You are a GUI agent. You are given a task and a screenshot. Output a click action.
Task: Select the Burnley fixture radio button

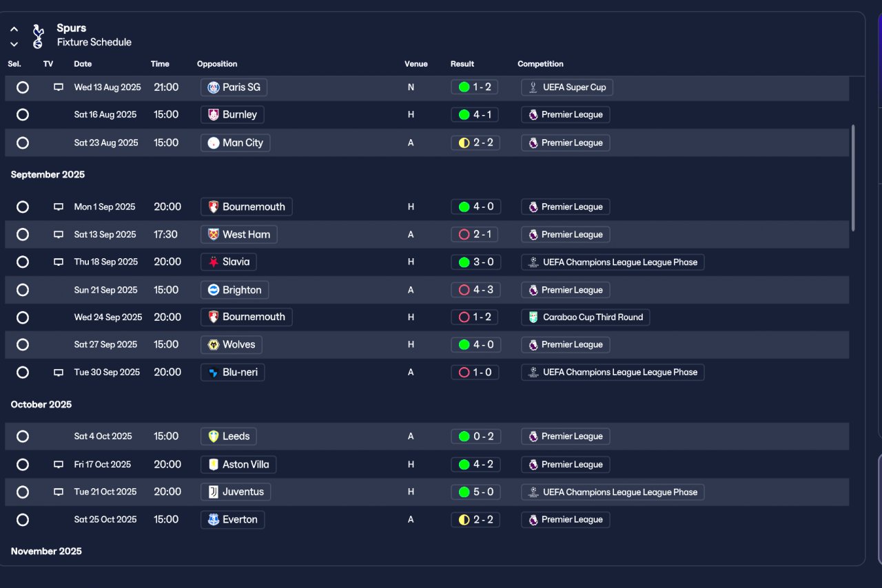click(23, 115)
